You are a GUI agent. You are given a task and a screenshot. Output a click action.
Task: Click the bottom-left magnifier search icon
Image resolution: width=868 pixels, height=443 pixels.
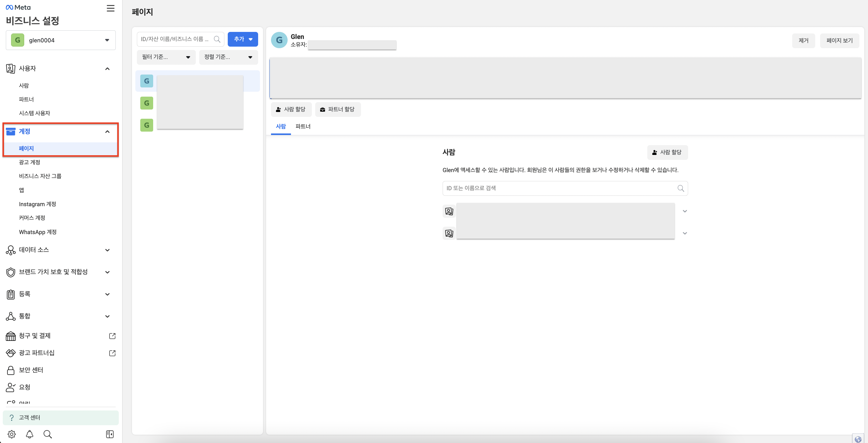coord(48,434)
